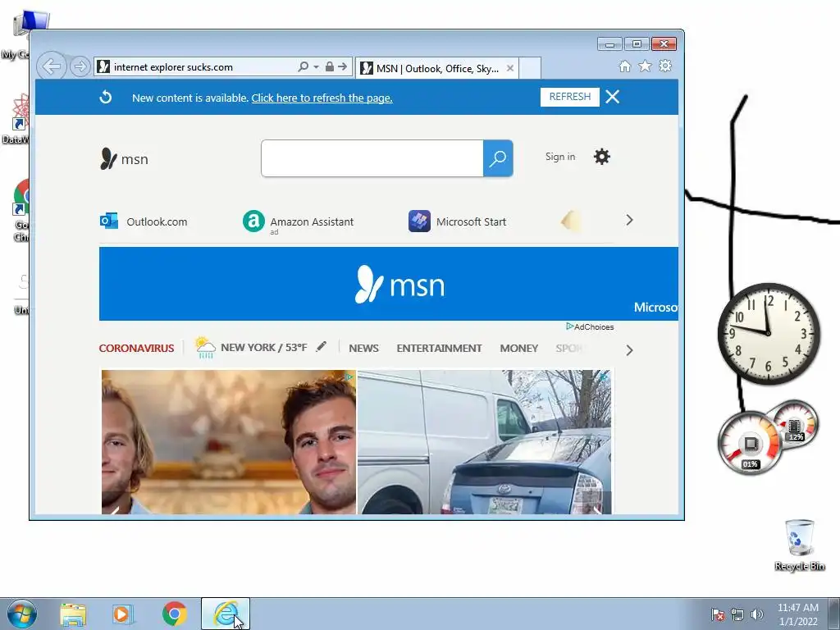Click the 'Click here to refresh the page' link
The image size is (840, 630).
322,98
